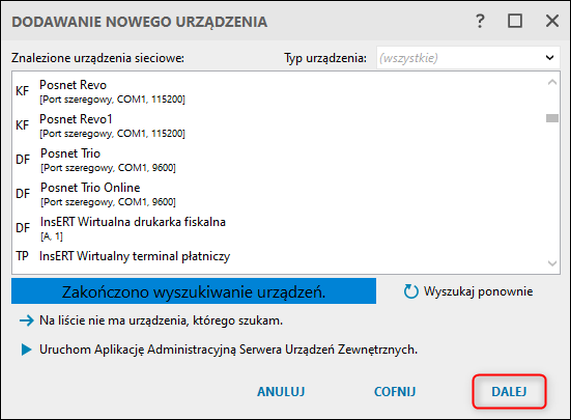Click the device list scroll up arrow
571x420 pixels.
[x=552, y=82]
